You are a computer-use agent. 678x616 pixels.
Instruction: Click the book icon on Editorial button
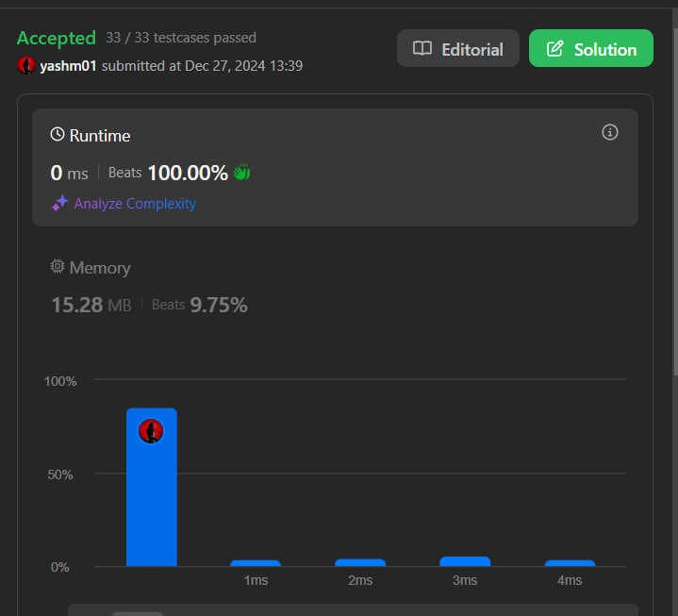click(423, 49)
